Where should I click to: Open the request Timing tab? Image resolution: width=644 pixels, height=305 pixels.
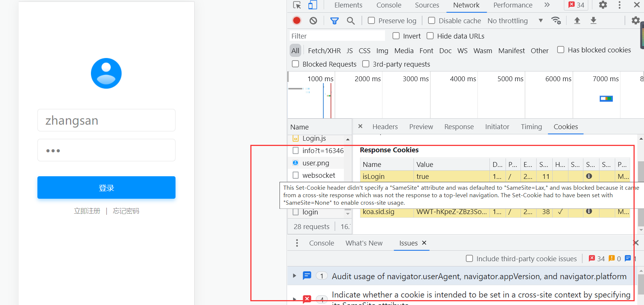[531, 127]
